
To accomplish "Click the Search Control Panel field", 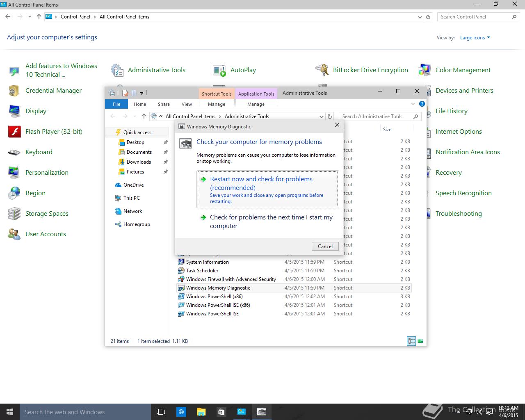I will point(478,17).
